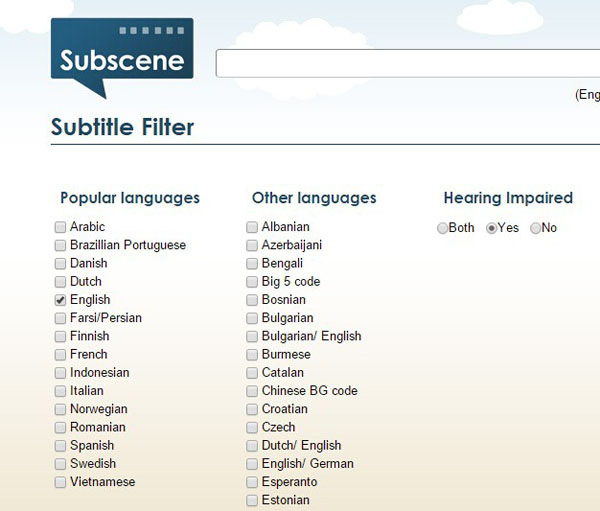Select the French language checkbox
Screen dimensions: 600x511
(61, 354)
